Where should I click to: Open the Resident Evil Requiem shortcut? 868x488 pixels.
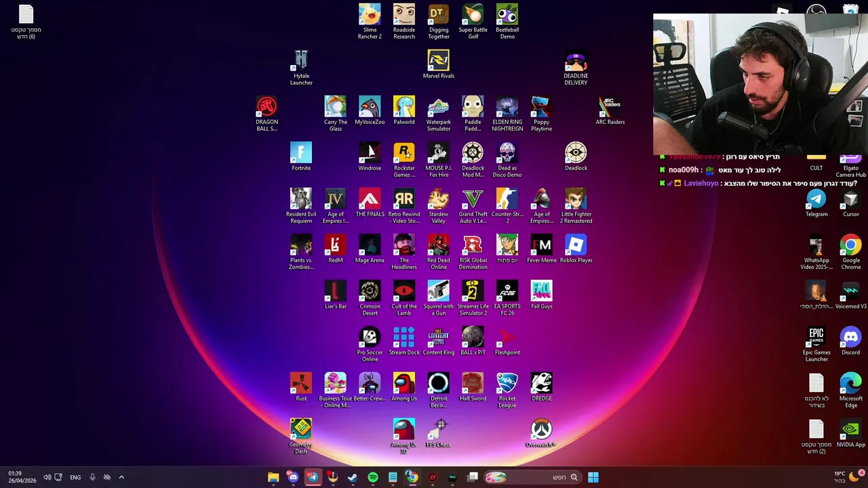click(x=301, y=206)
